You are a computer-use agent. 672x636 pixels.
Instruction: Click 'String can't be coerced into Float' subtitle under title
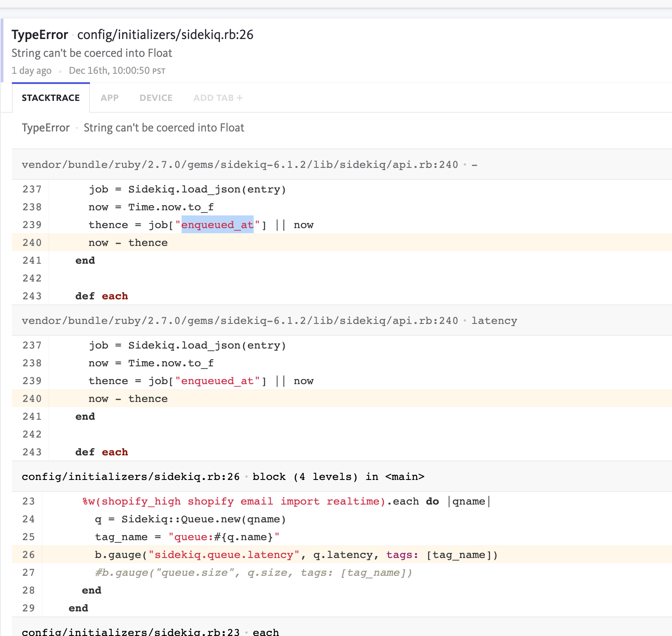pos(92,53)
